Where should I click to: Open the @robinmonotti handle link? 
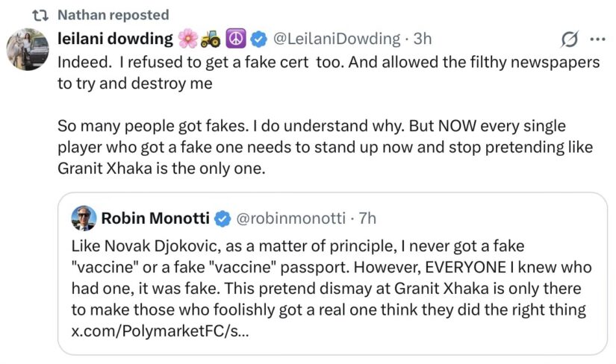(290, 219)
